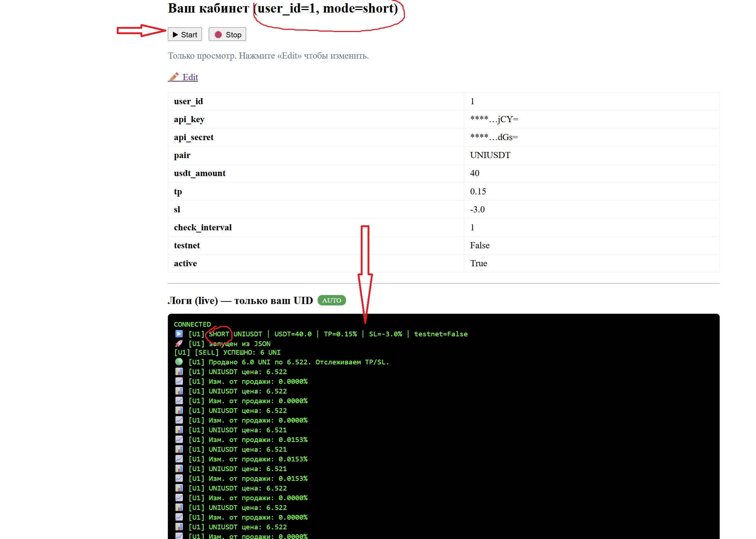The image size is (756, 539).
Task: Click the play triangle icon in Start
Action: [175, 34]
